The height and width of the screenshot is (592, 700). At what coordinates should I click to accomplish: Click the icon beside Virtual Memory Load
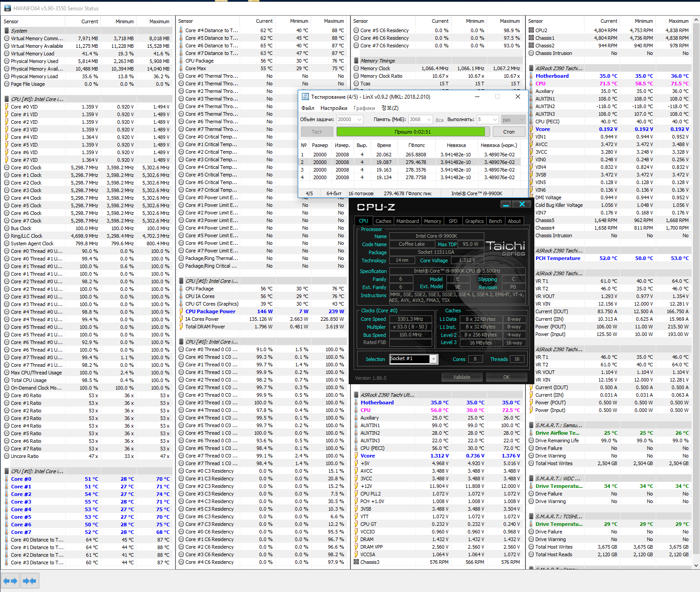click(x=7, y=54)
